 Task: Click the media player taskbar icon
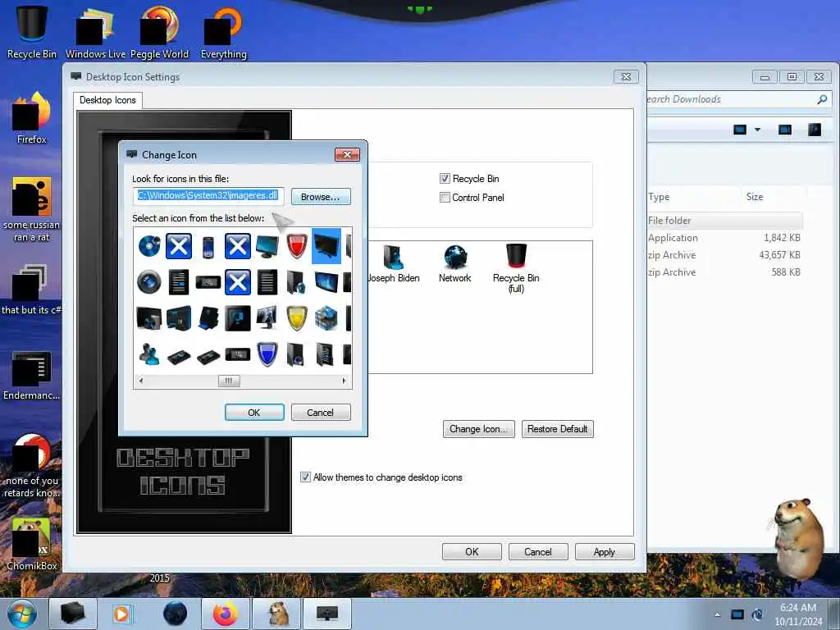tap(121, 614)
